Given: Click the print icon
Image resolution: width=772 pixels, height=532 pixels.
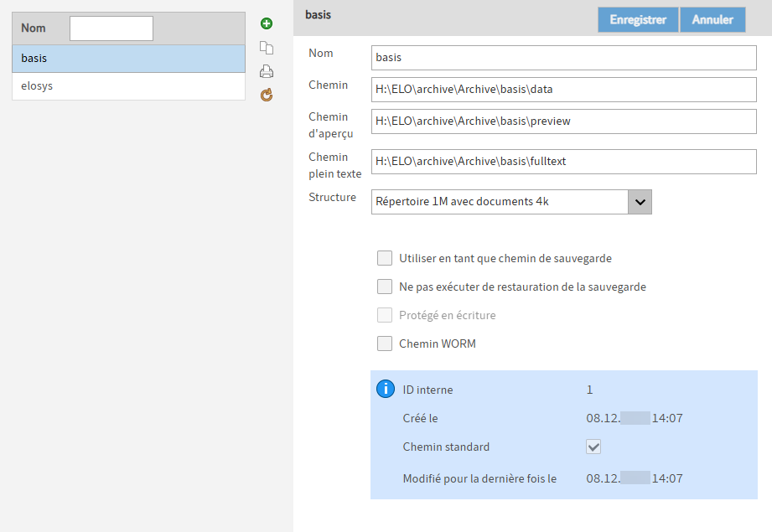Looking at the screenshot, I should (x=267, y=71).
